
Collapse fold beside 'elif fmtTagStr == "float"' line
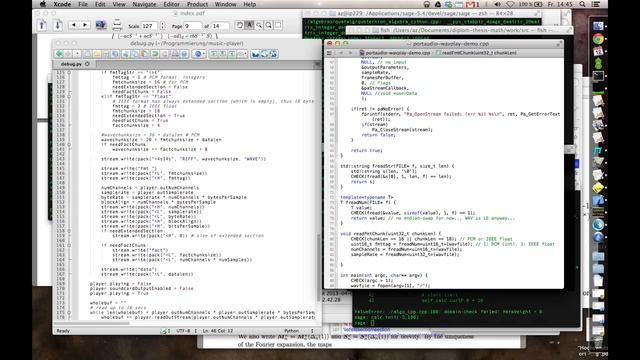tap(69, 96)
